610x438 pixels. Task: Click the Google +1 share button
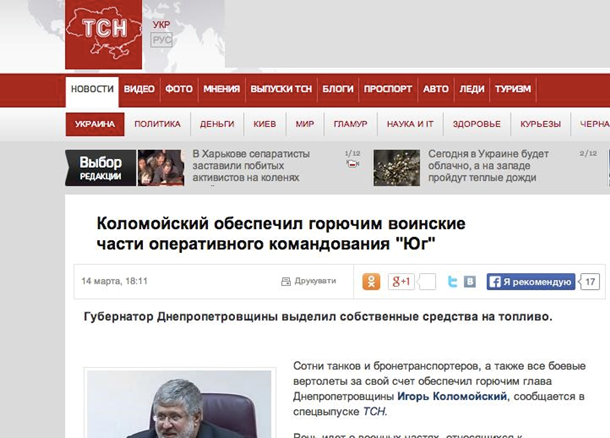401,282
